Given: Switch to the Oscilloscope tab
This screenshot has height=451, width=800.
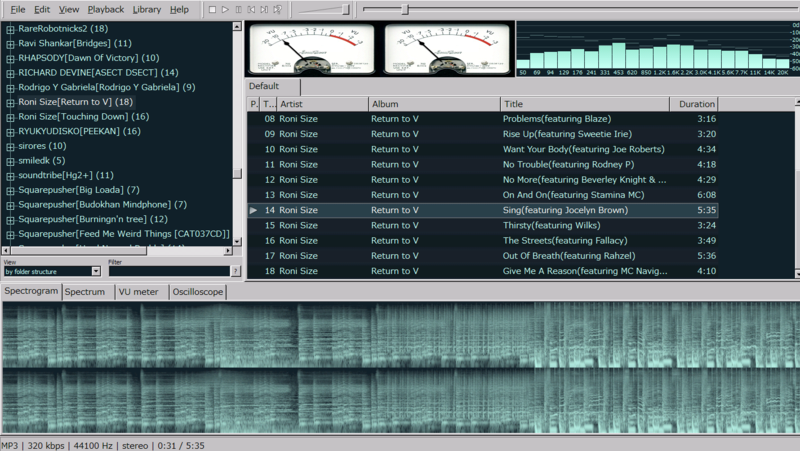Looking at the screenshot, I should pyautogui.click(x=197, y=292).
